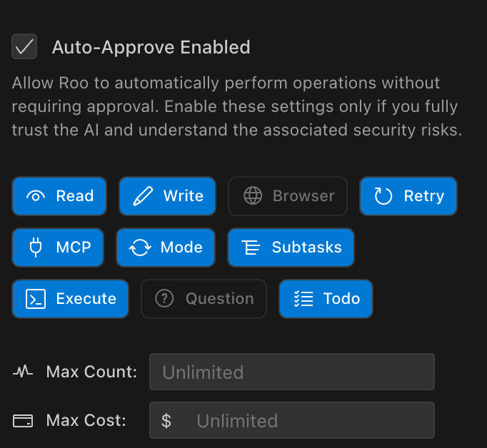Click the question mark circle icon
Image resolution: width=487 pixels, height=448 pixels.
165,299
